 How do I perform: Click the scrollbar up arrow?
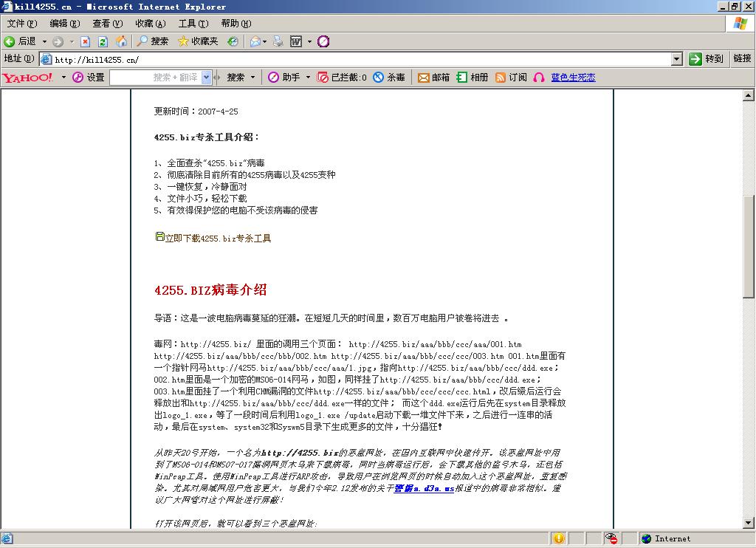pyautogui.click(x=748, y=95)
